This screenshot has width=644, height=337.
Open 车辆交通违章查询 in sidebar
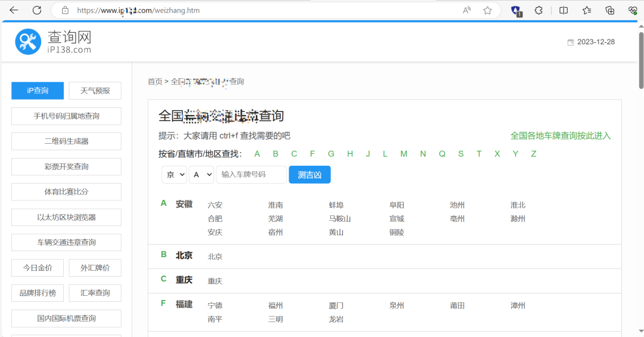tap(67, 243)
